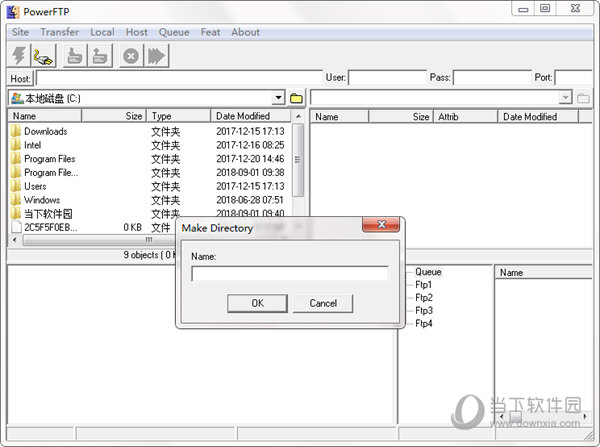Select Ftp4 in queue tree
Screen dimensions: 600x447
[424, 323]
